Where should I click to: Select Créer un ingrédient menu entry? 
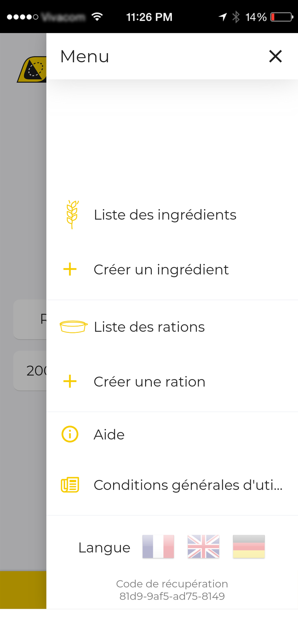(161, 270)
